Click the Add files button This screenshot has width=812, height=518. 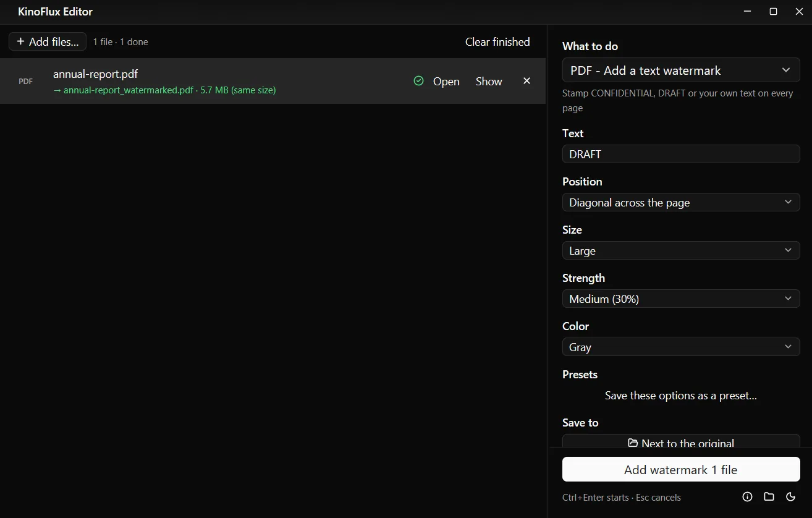pyautogui.click(x=48, y=41)
